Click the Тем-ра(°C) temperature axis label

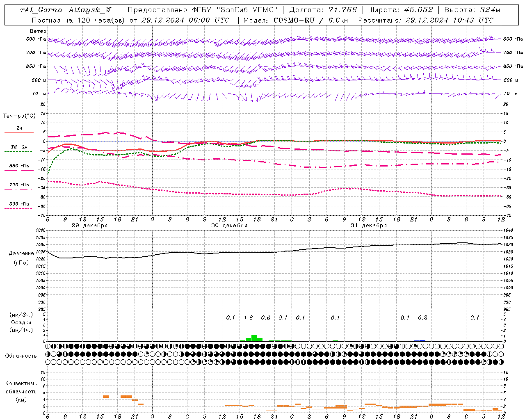pos(19,116)
